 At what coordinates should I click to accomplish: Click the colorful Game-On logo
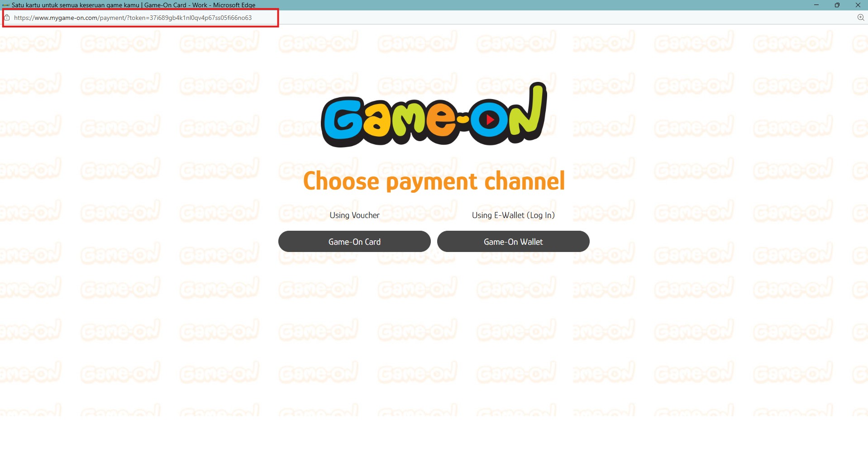pos(434,115)
